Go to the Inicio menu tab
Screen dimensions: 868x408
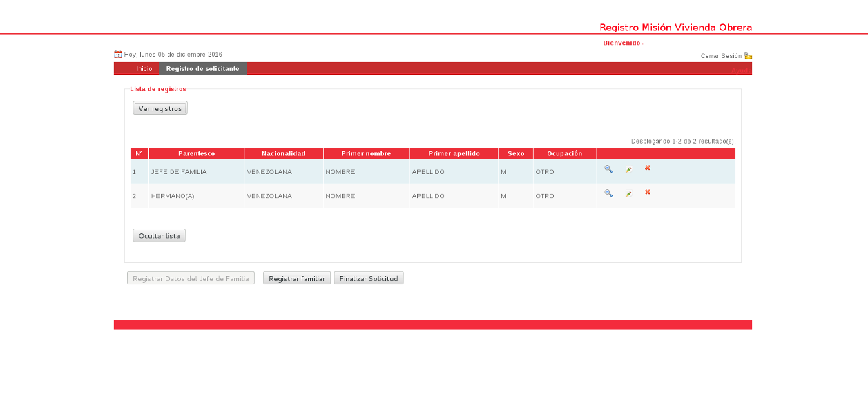144,69
